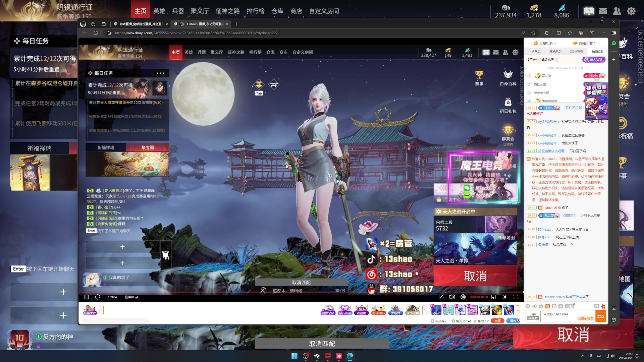Open the 高能 danmaku option

point(570,306)
